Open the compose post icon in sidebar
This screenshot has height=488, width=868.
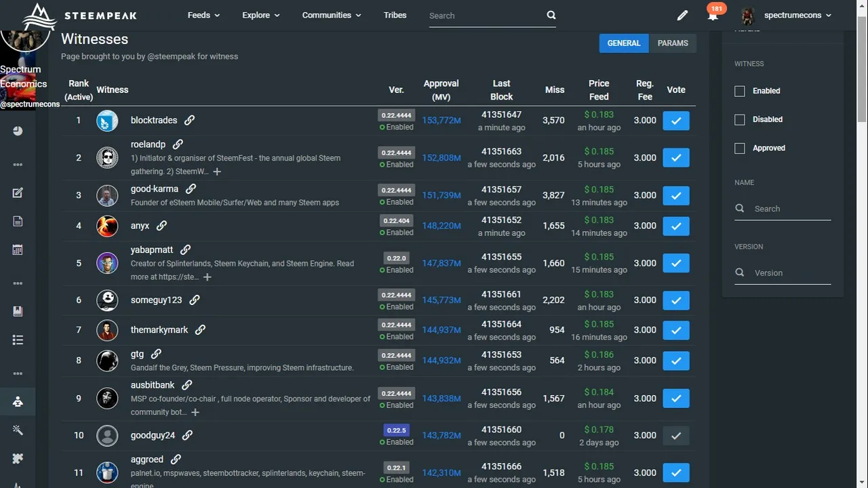click(18, 193)
